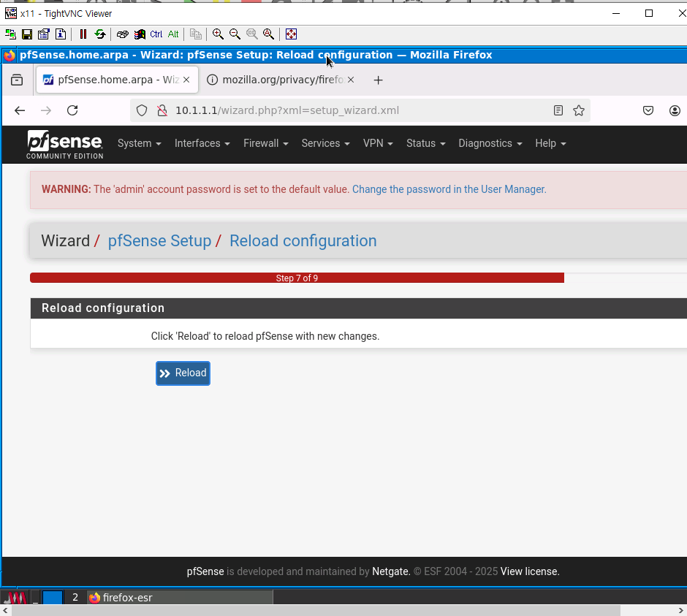The height and width of the screenshot is (616, 687).
Task: Open the file transfer icon
Action: click(196, 34)
